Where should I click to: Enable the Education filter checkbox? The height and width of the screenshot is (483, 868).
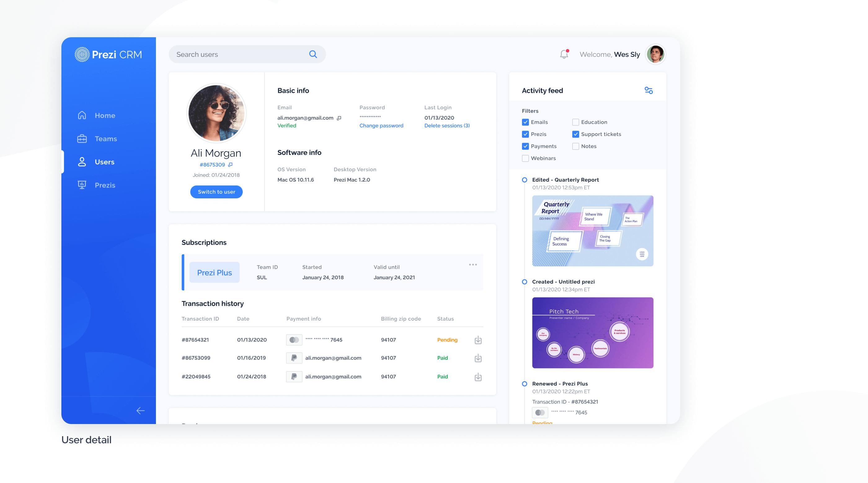(x=576, y=122)
